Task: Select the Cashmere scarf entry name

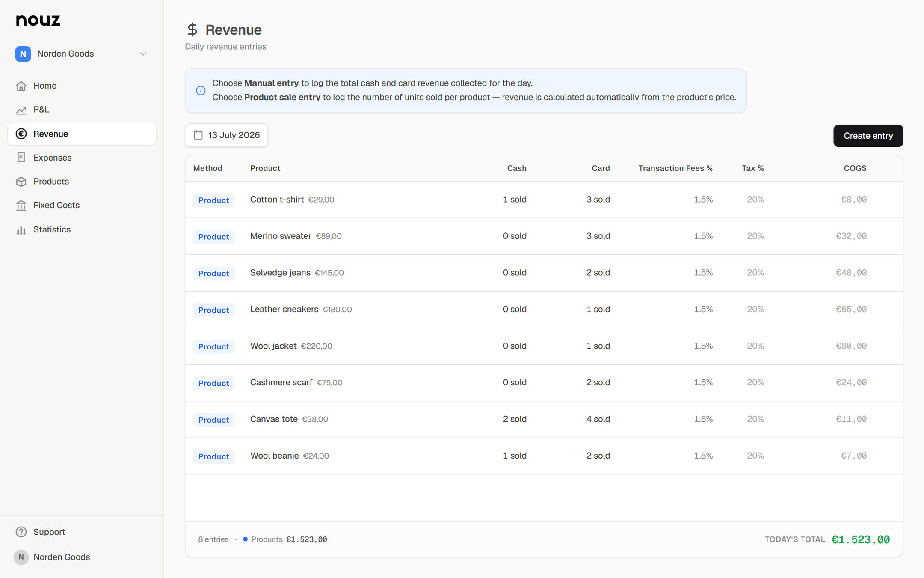Action: [281, 382]
